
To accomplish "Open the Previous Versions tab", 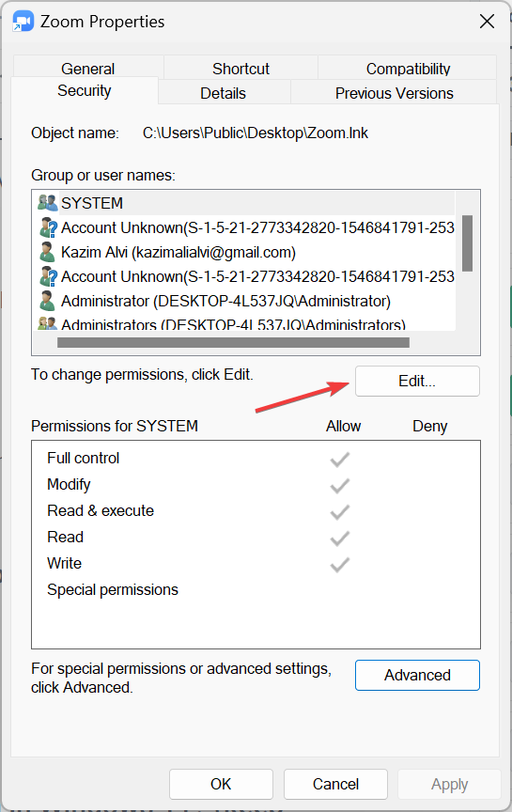I will [394, 93].
